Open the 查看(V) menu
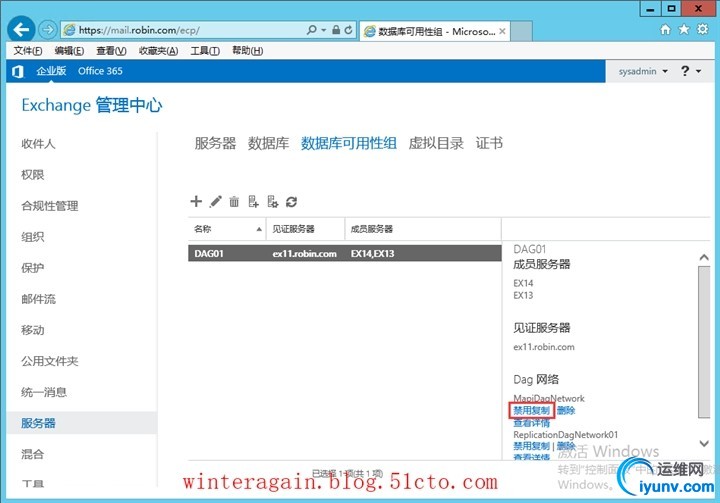720x503 pixels. point(111,51)
